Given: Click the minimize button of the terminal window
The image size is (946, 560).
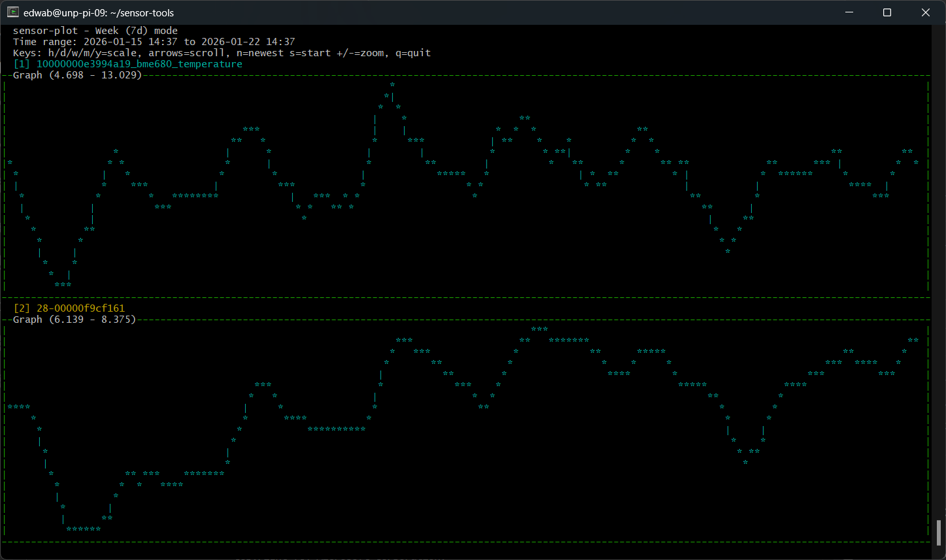Looking at the screenshot, I should [x=849, y=12].
